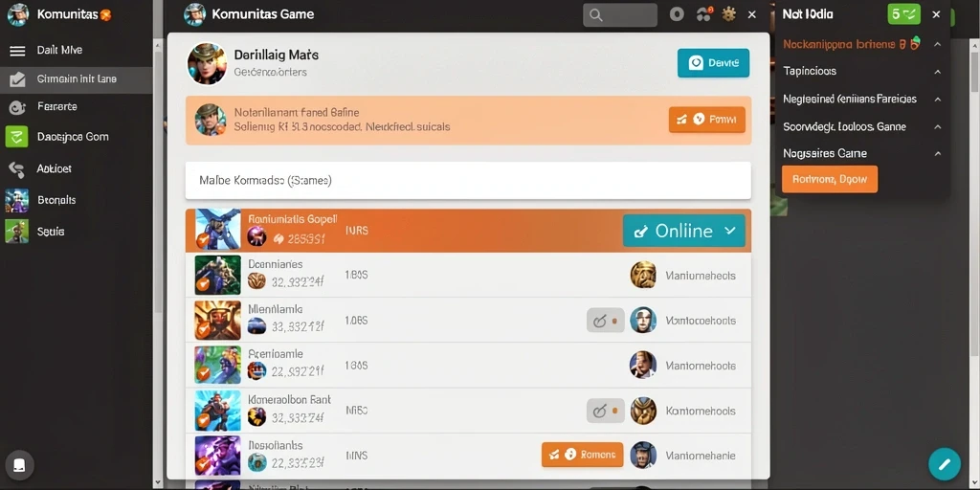
Task: Toggle the switch in the Kloneraolbon Fant row
Action: click(x=605, y=411)
